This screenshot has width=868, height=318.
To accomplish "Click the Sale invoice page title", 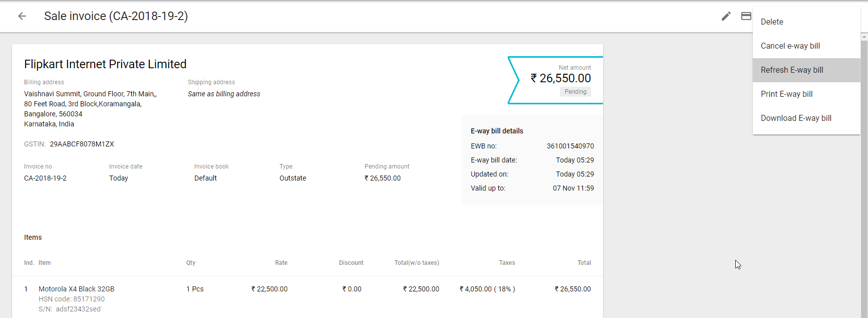I will [x=116, y=16].
